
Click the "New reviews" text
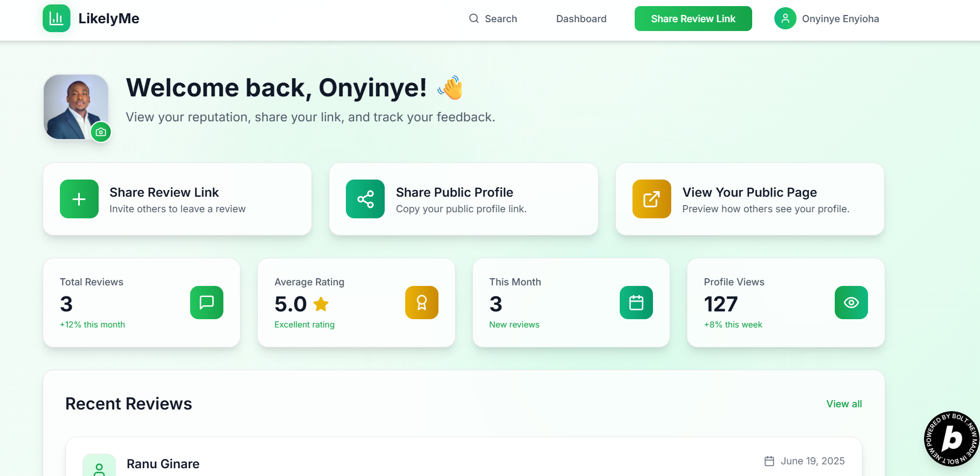(514, 325)
